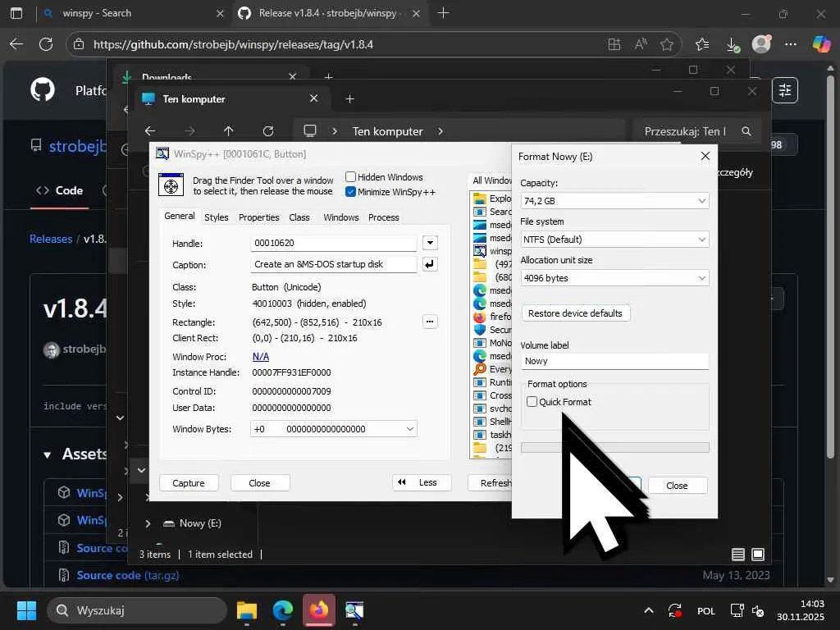
Task: Show hidden tray icons chevron
Action: coord(649,610)
